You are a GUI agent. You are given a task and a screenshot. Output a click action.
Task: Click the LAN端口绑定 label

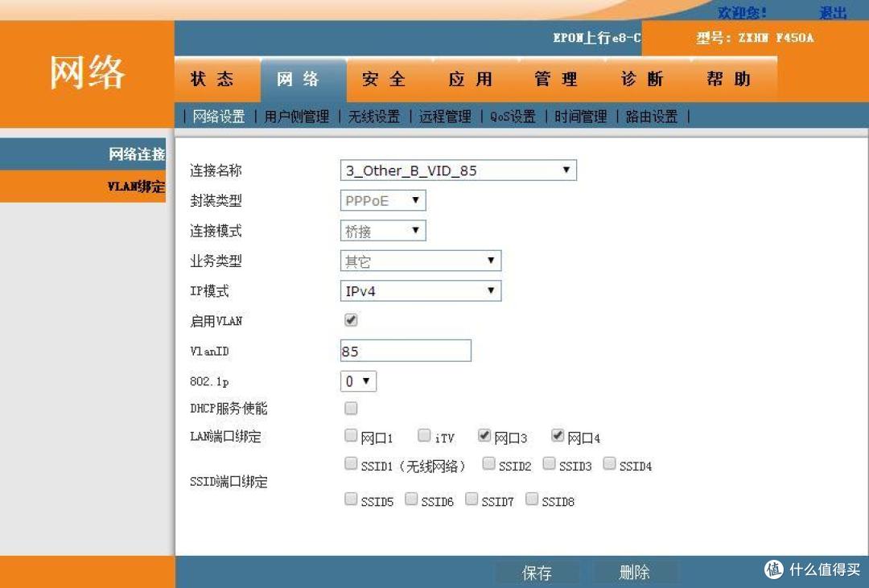click(225, 437)
